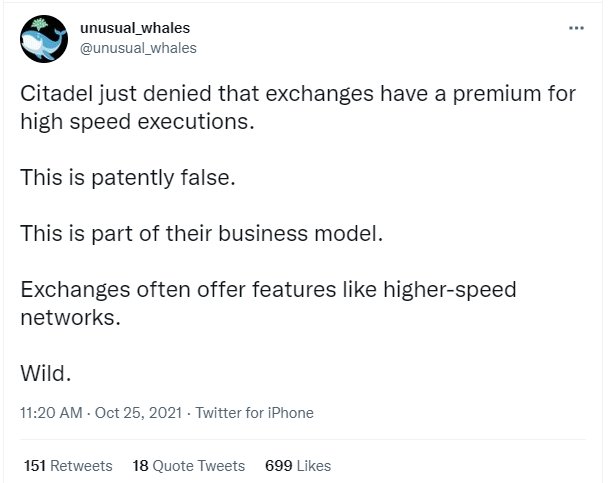Open the three-dot more options menu

click(576, 28)
